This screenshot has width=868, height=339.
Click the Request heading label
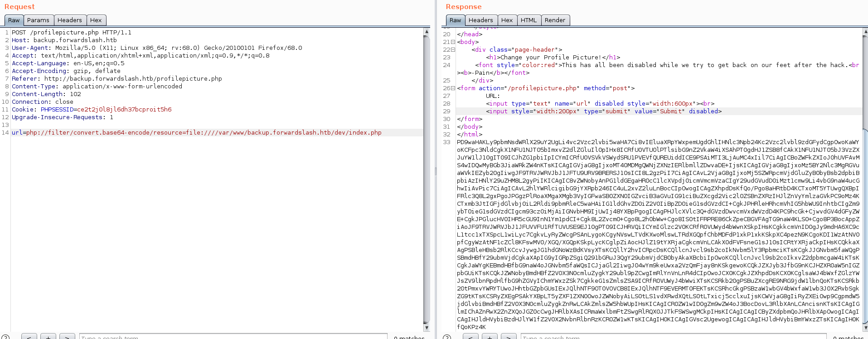(19, 7)
